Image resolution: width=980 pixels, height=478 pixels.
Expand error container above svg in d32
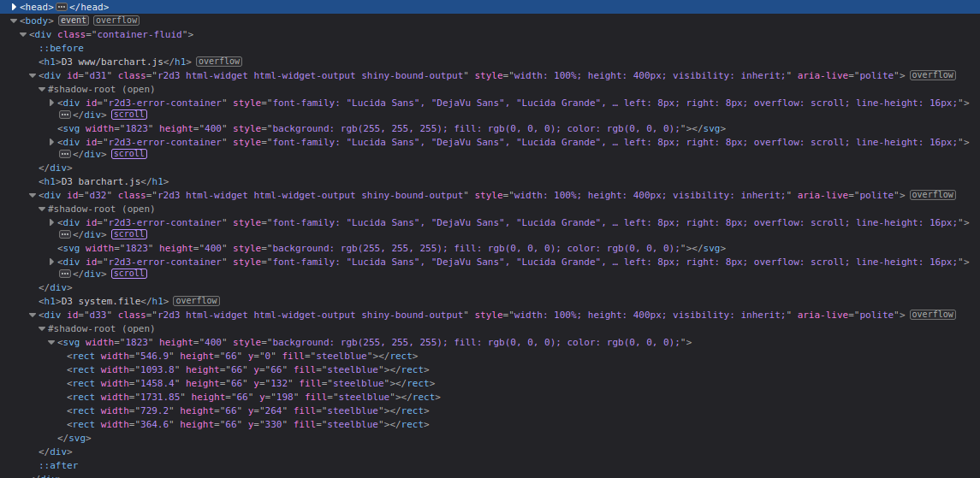coord(52,223)
